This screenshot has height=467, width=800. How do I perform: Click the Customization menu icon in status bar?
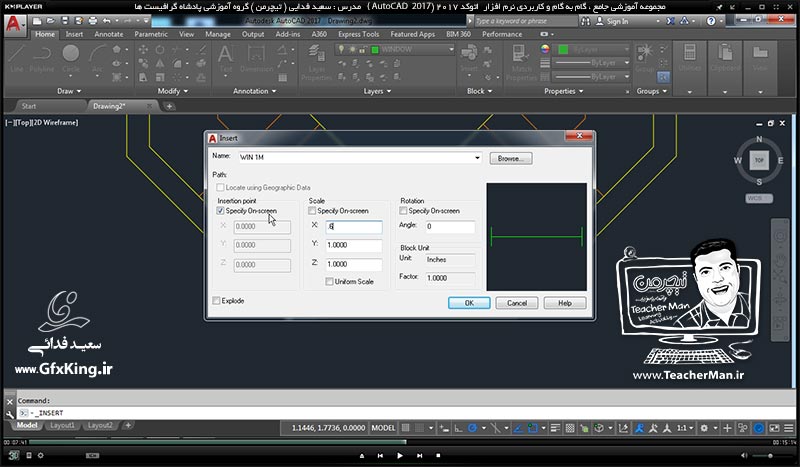(789, 428)
